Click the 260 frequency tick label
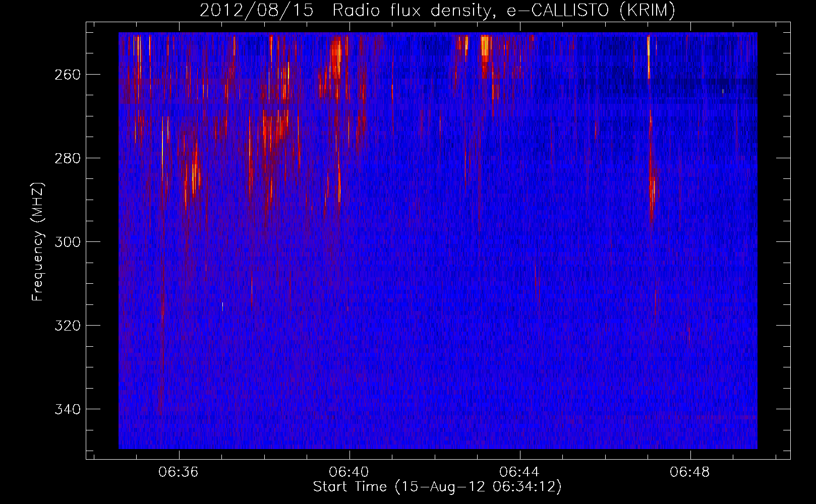The image size is (816, 504). coord(67,75)
